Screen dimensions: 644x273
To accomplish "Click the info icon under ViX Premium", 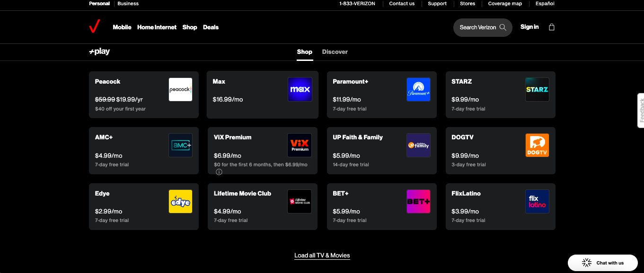I will (x=219, y=172).
